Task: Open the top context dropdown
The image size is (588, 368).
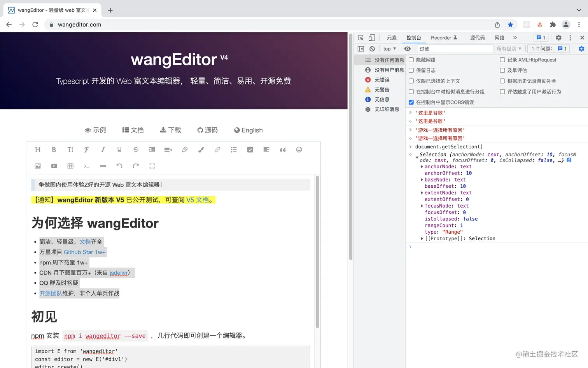Action: tap(390, 49)
